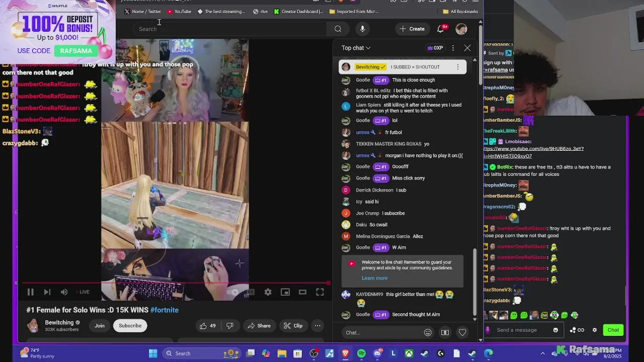Open the 0XP chat points badge
The height and width of the screenshot is (362, 644).
click(435, 48)
